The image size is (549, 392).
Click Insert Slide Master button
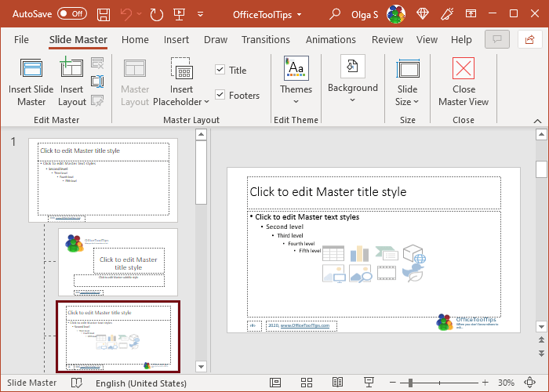31,82
